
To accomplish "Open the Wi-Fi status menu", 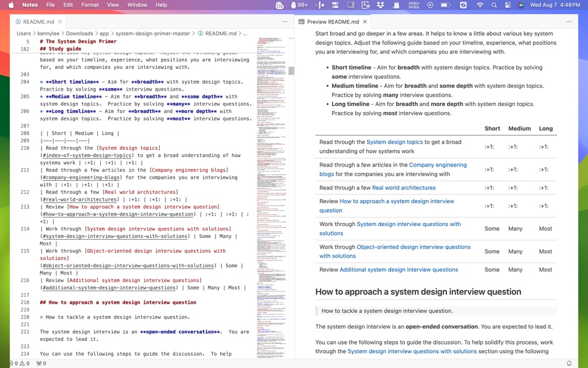I will pos(480,5).
